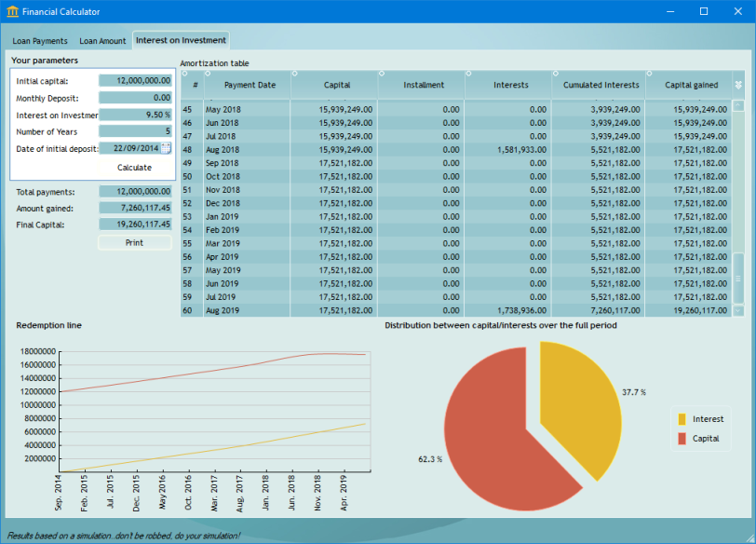Select the Interest on Investment tab
The height and width of the screenshot is (544, 756).
pos(181,40)
